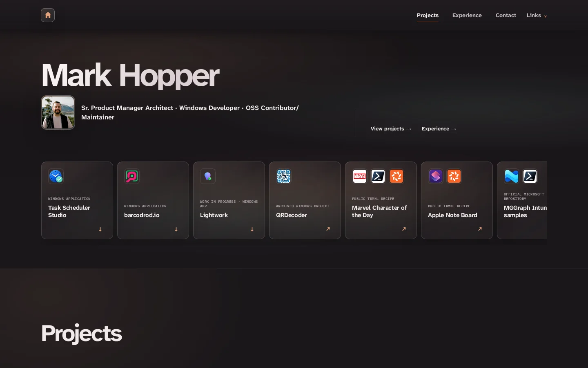Click the Archived Windows Project label

coord(303,206)
